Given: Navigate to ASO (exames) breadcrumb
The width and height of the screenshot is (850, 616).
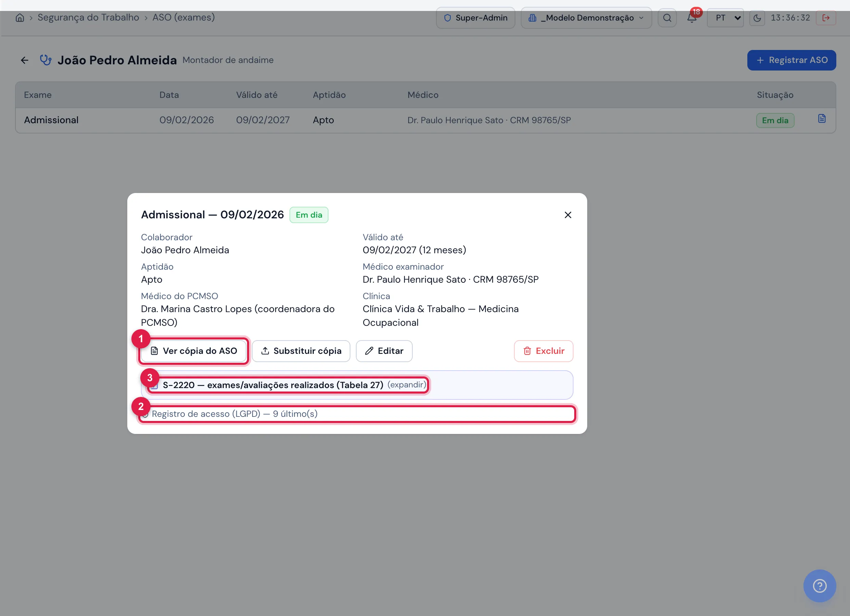Looking at the screenshot, I should [x=184, y=17].
